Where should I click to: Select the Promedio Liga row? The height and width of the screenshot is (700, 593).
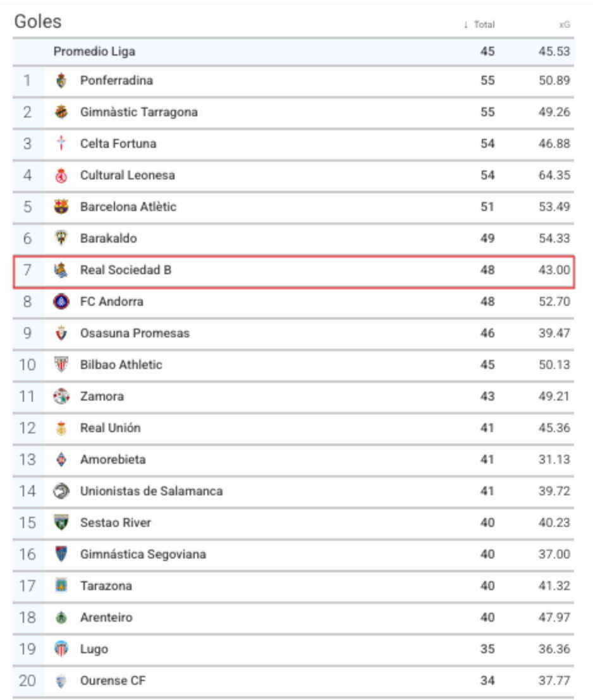pos(293,51)
